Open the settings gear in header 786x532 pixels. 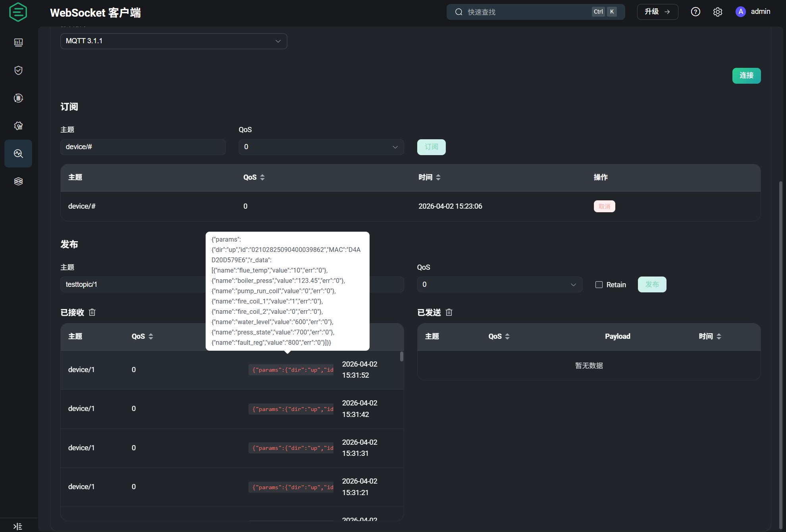coord(718,12)
